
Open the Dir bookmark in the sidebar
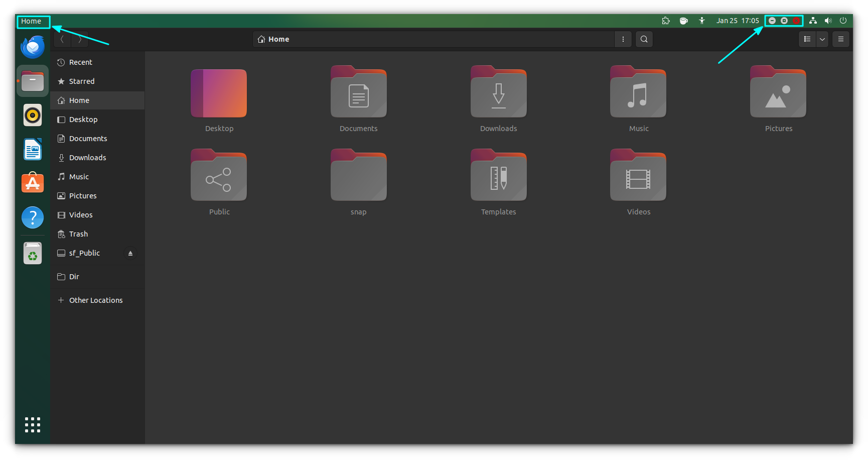pos(74,276)
